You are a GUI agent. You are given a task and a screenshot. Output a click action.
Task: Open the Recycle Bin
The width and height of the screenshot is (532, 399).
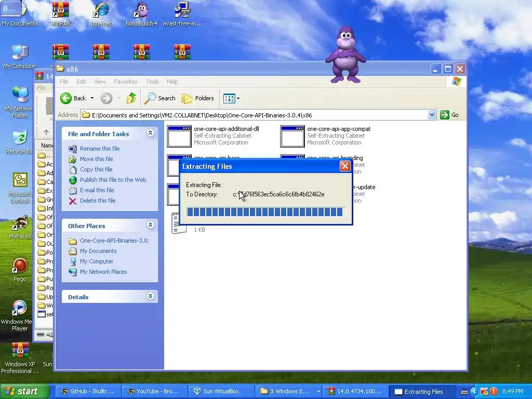point(20,142)
